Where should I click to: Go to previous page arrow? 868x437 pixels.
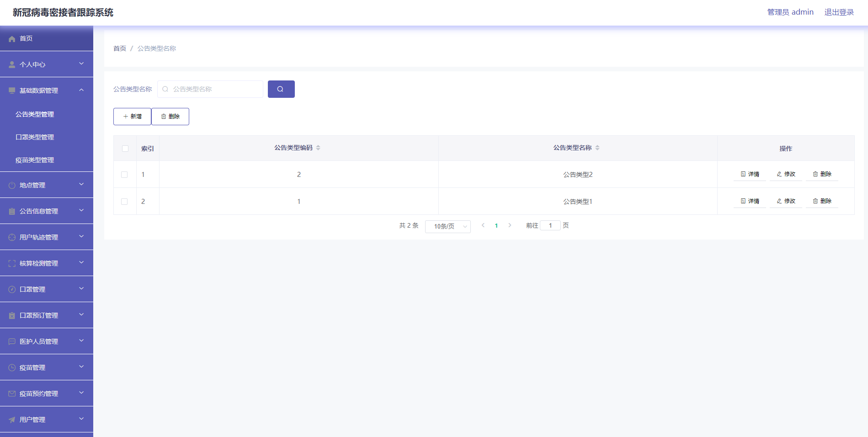(x=483, y=225)
